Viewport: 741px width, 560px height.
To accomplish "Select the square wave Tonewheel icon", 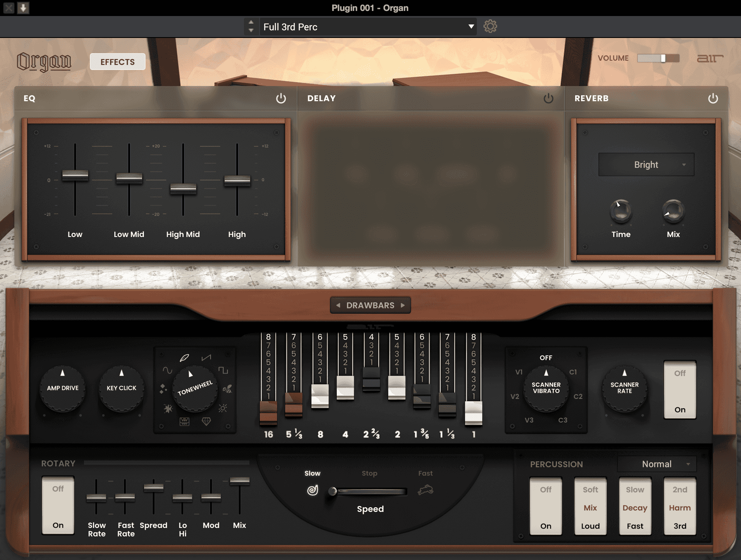I will [223, 370].
